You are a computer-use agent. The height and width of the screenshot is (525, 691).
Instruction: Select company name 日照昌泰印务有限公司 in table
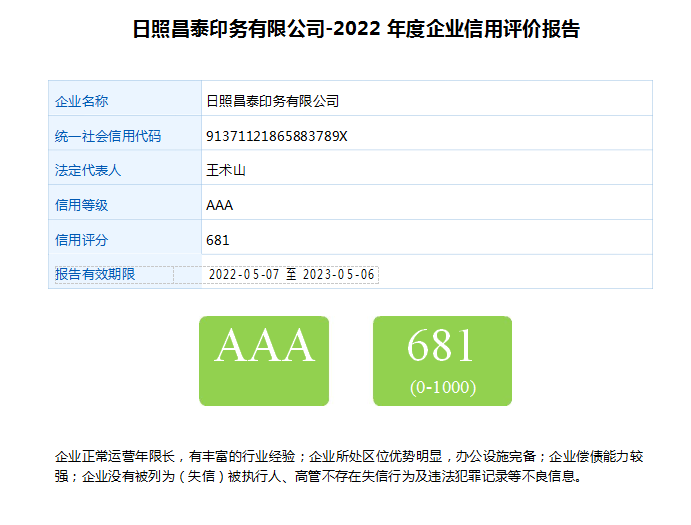pyautogui.click(x=272, y=101)
